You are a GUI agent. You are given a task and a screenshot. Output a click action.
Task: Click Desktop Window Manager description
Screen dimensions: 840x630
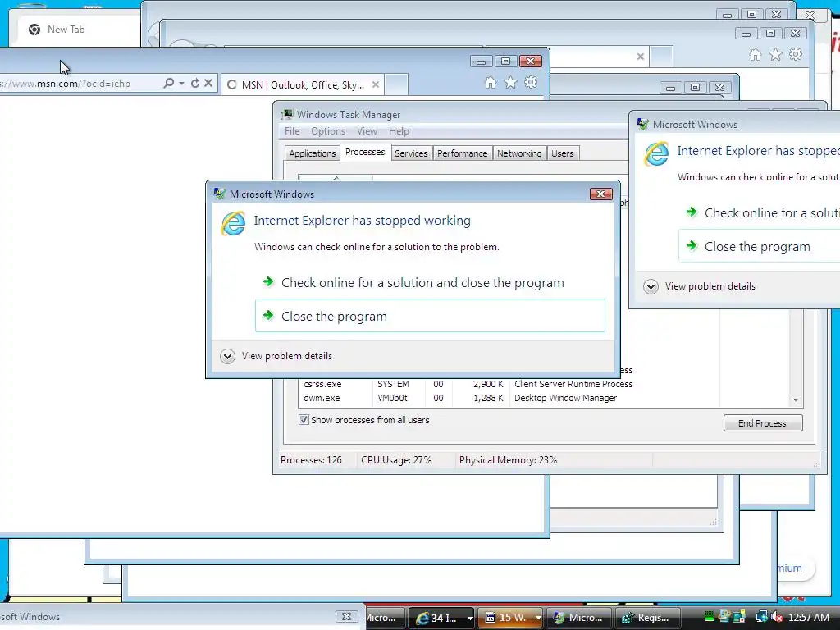pyautogui.click(x=565, y=398)
